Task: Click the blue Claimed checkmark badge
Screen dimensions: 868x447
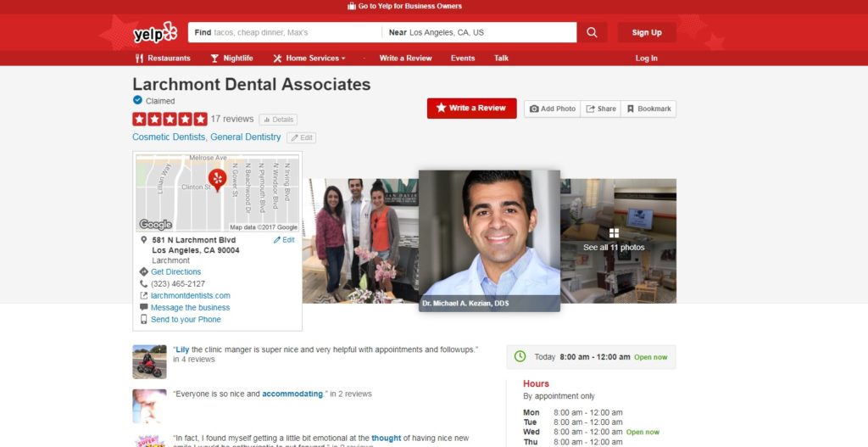Action: pos(137,100)
